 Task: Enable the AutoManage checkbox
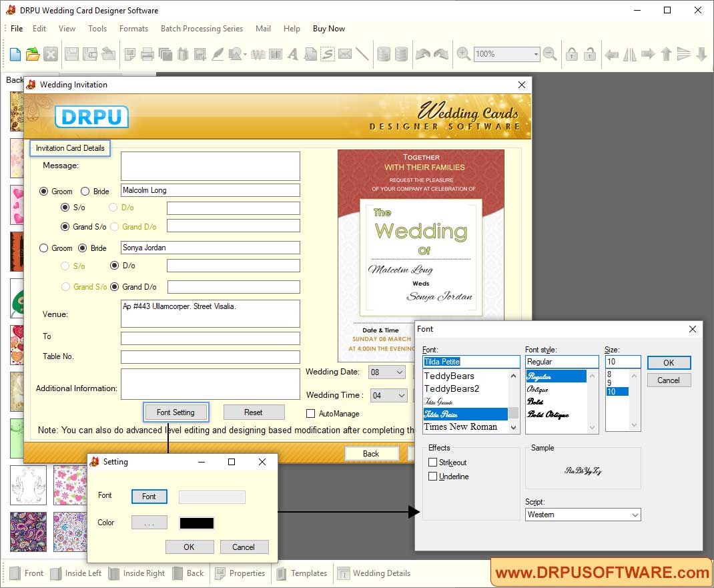click(310, 414)
